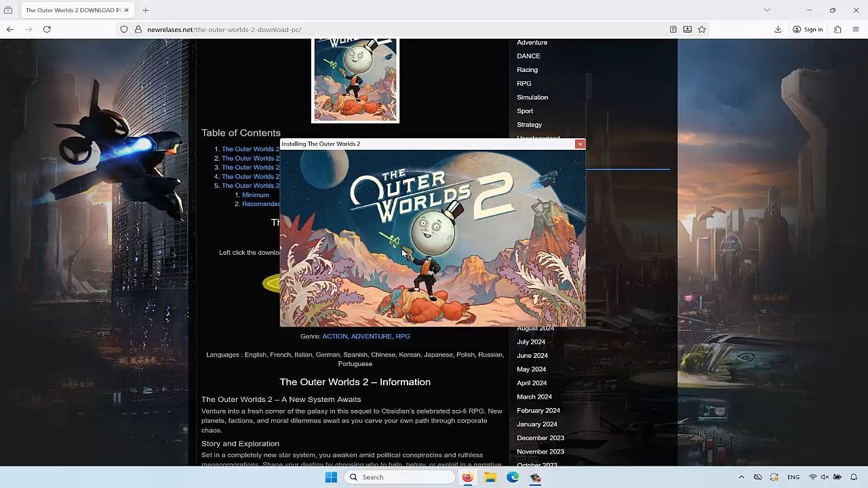Reload the current page
Screen dimensions: 868x488
click(47, 29)
